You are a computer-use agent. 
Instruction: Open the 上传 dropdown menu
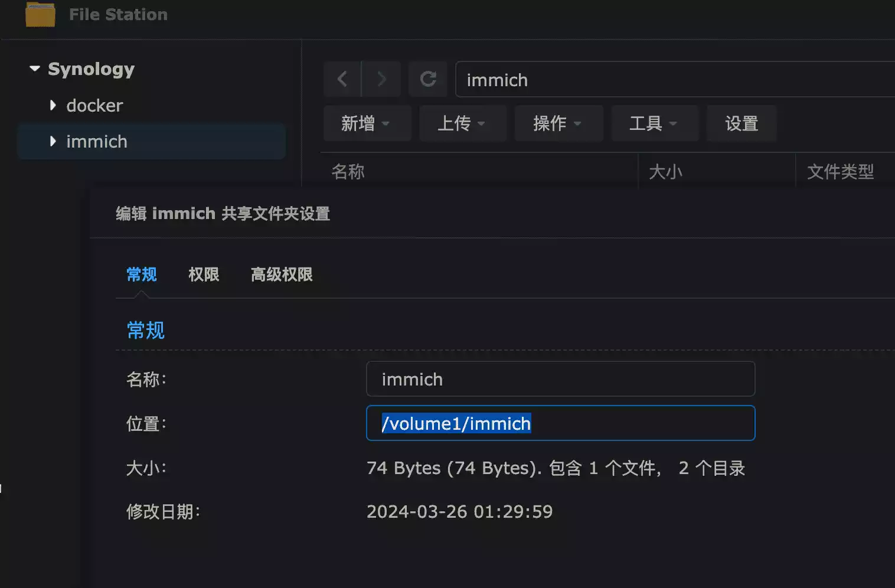462,123
